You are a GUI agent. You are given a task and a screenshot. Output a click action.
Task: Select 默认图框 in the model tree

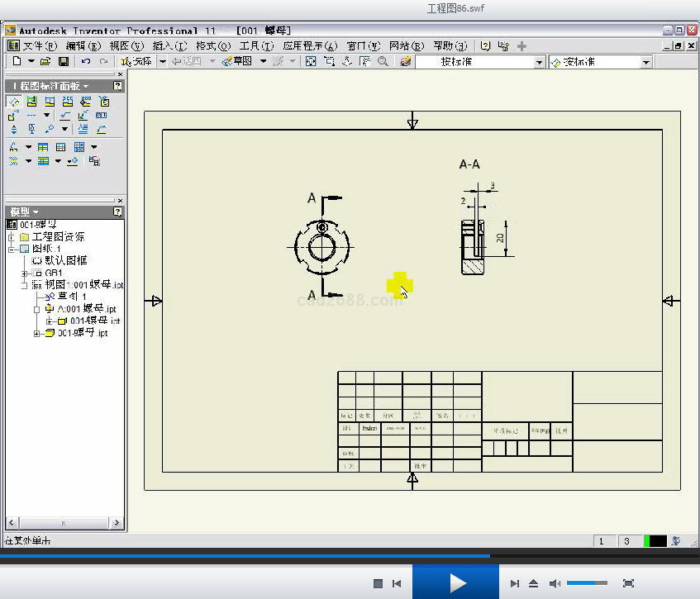tap(67, 260)
